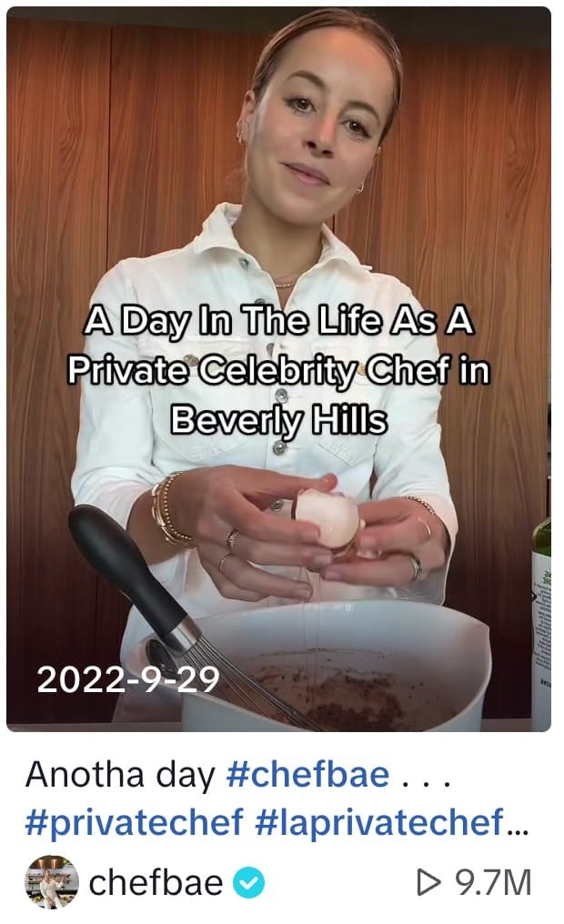Open the #privatechef hashtag

134,822
